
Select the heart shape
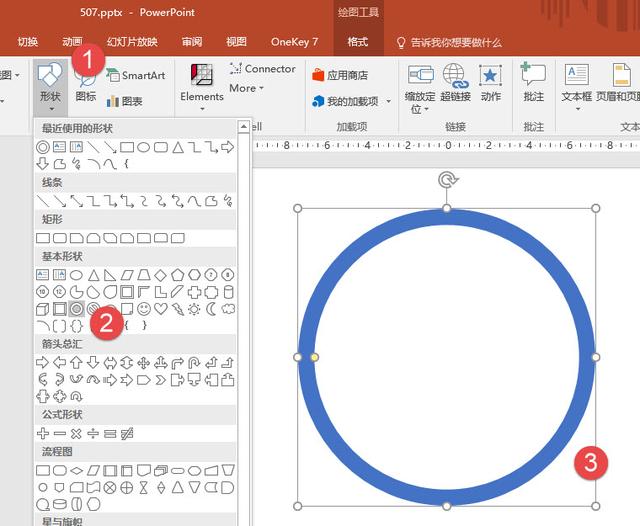click(x=160, y=309)
